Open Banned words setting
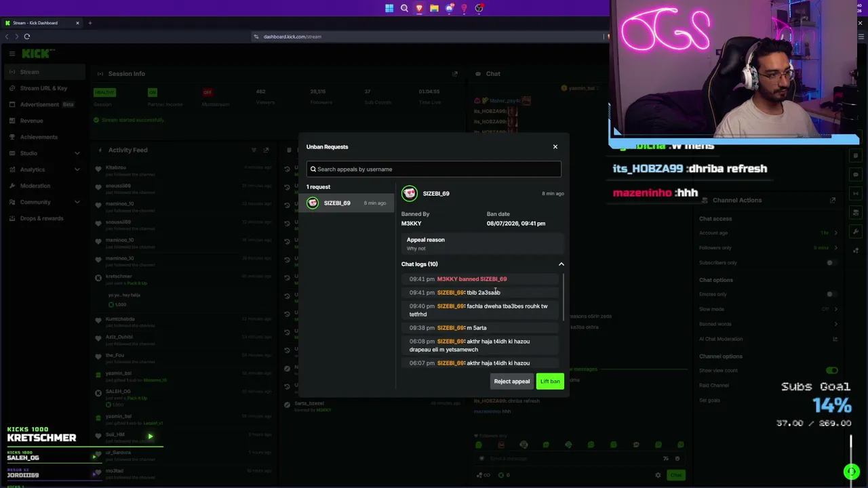Image resolution: width=868 pixels, height=488 pixels. pyautogui.click(x=769, y=324)
